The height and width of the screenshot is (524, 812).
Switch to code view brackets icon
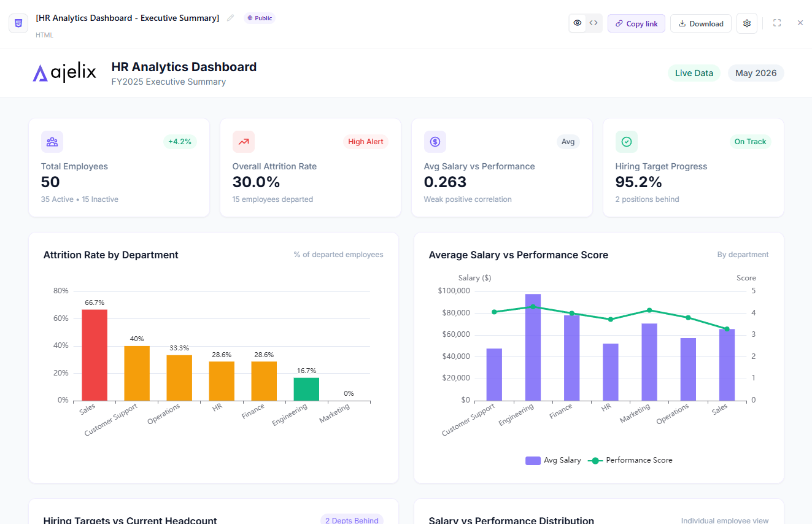click(x=594, y=23)
